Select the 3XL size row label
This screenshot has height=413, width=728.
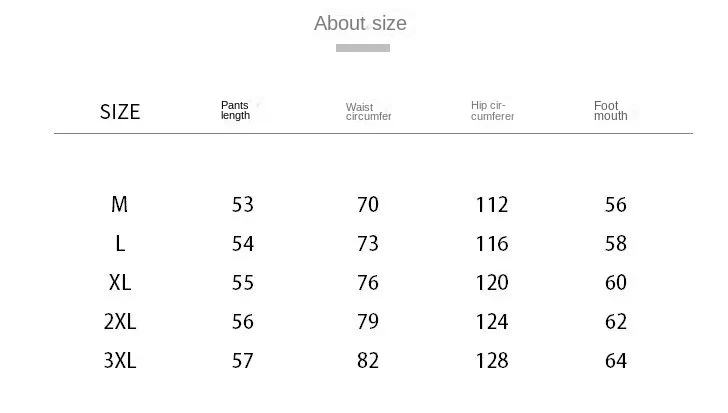tap(120, 361)
